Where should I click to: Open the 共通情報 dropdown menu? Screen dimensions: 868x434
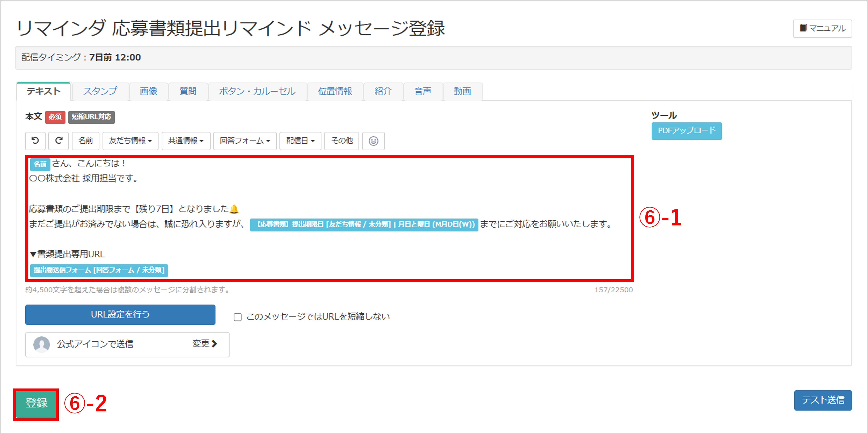pos(186,141)
